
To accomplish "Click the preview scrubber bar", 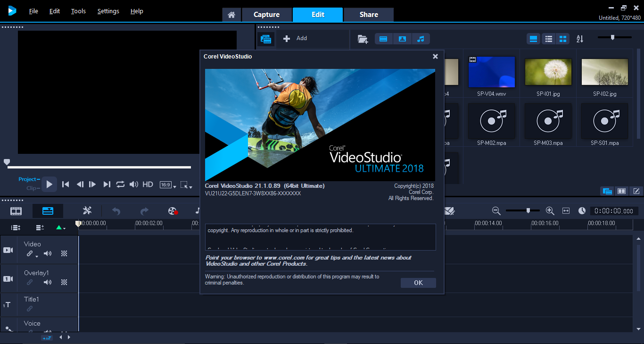I will pyautogui.click(x=99, y=167).
